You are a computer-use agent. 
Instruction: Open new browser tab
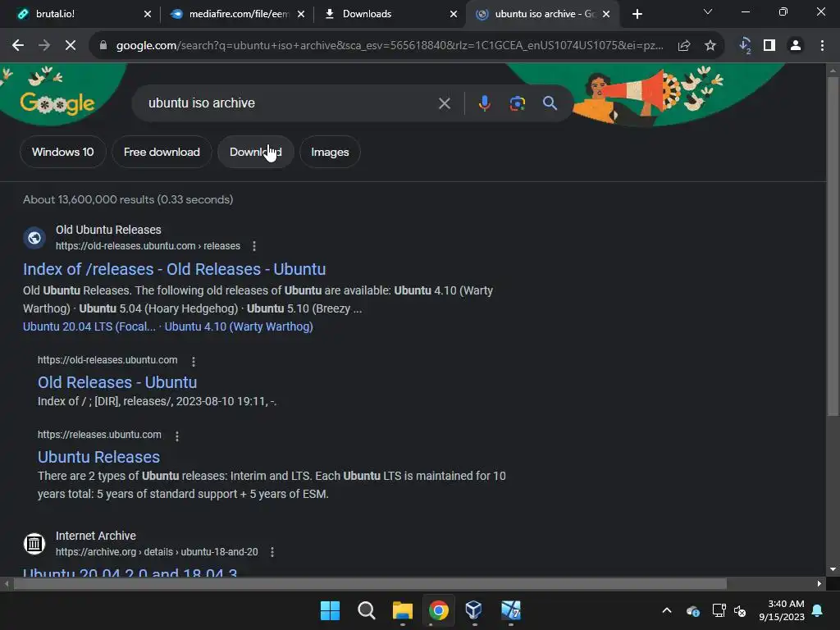(x=637, y=14)
